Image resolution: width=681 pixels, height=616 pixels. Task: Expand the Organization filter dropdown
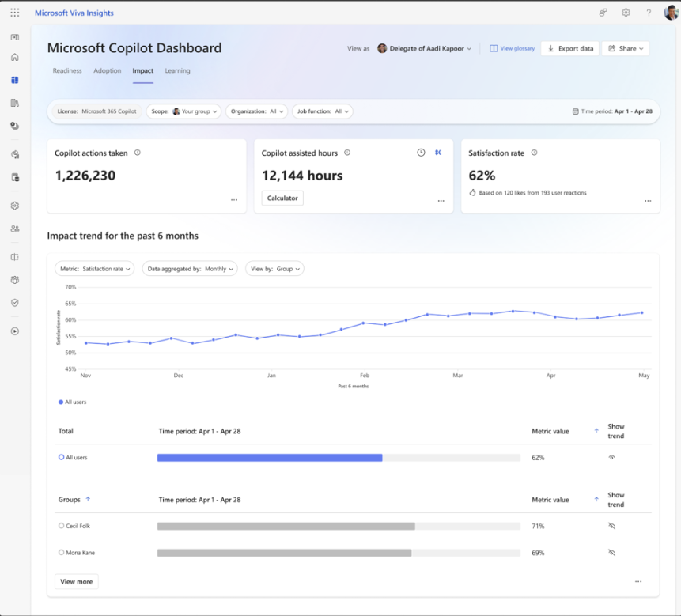[x=256, y=111]
